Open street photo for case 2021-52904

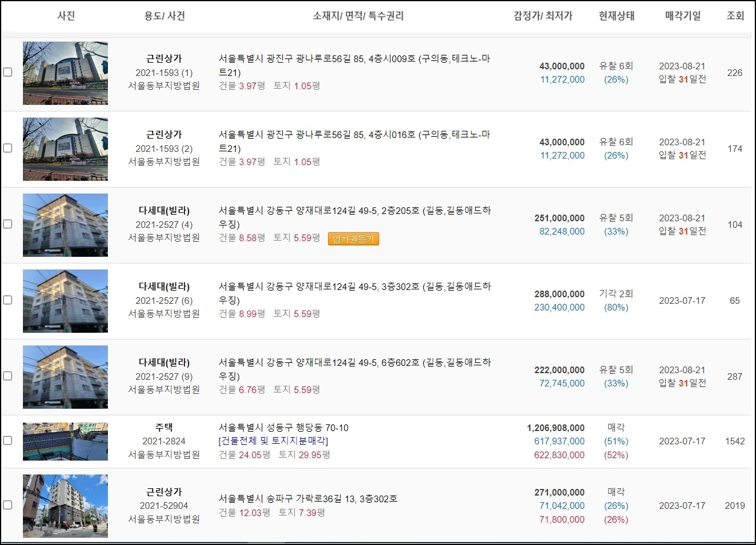pos(65,506)
